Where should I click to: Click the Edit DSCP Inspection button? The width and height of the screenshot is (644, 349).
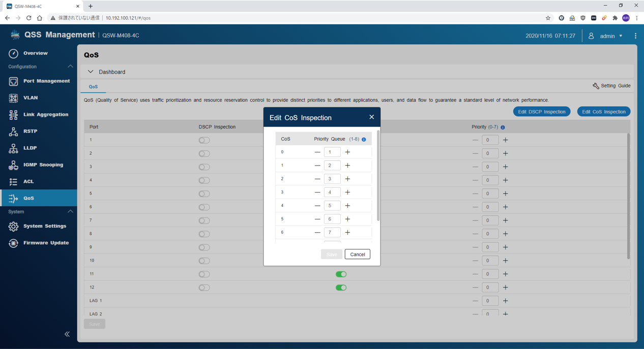coord(541,112)
